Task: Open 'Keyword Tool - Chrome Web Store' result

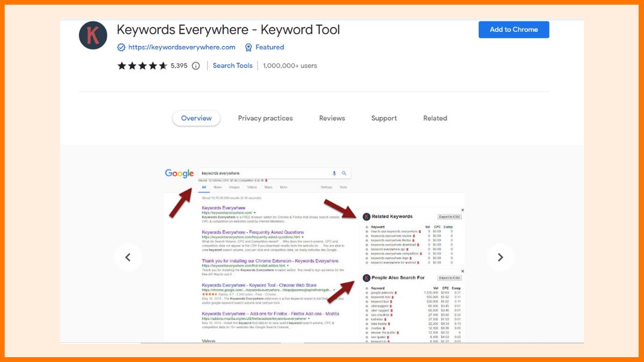Action: 259,285
